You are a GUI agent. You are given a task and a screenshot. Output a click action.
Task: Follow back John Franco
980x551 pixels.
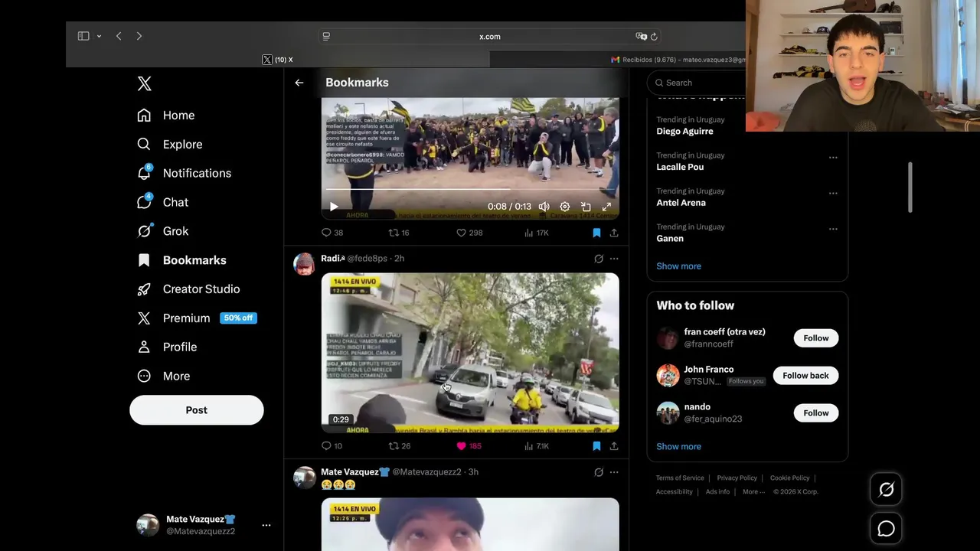(x=805, y=376)
